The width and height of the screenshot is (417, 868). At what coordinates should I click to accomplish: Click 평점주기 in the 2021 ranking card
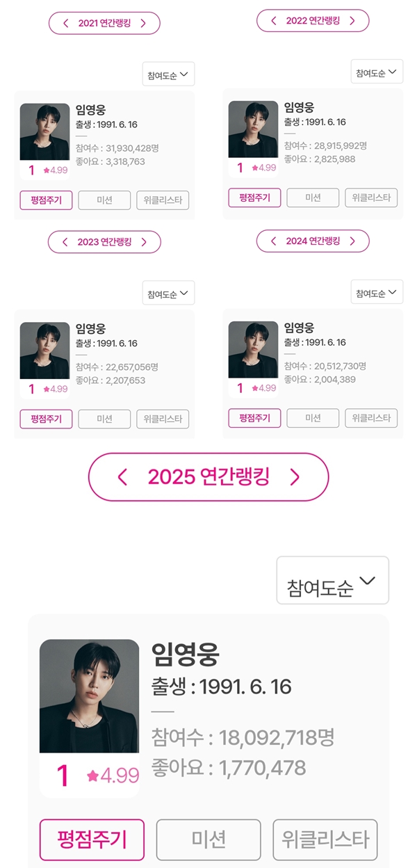point(44,200)
